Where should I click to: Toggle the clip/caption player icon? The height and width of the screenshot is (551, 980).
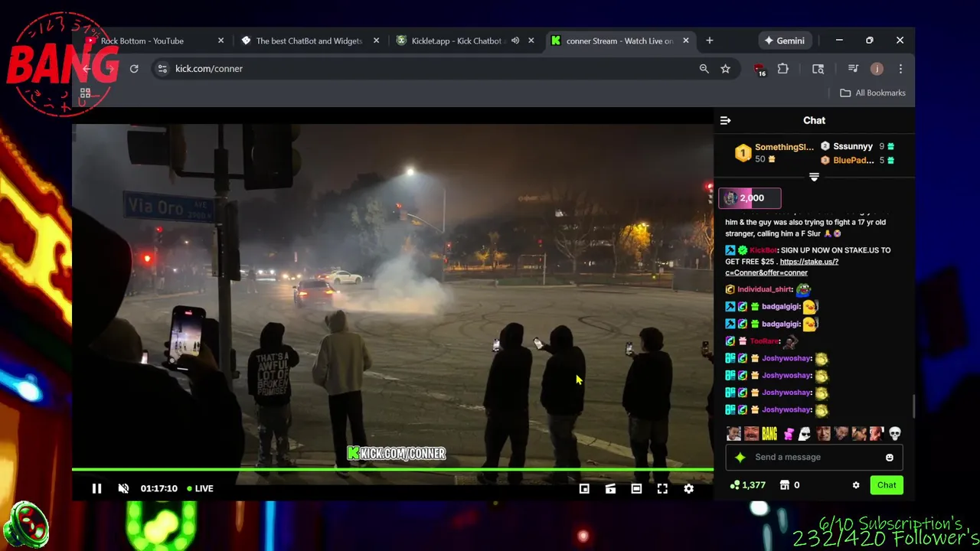(x=610, y=488)
